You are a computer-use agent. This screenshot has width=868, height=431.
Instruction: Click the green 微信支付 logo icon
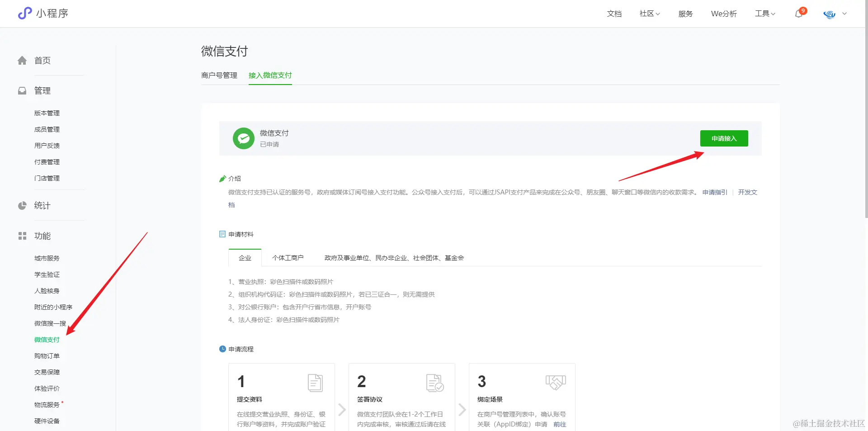click(x=244, y=138)
